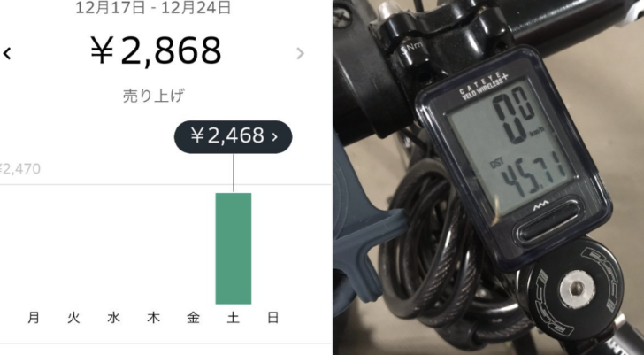Viewport: 644px width, 355px height.
Task: Select 水 (Wednesday) on chart axis
Action: [113, 318]
